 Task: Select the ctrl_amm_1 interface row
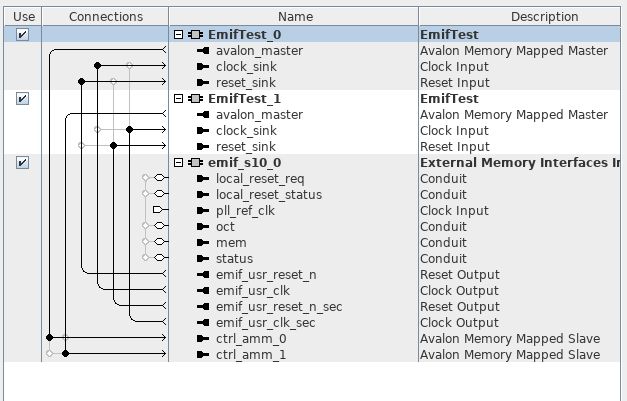(250, 355)
